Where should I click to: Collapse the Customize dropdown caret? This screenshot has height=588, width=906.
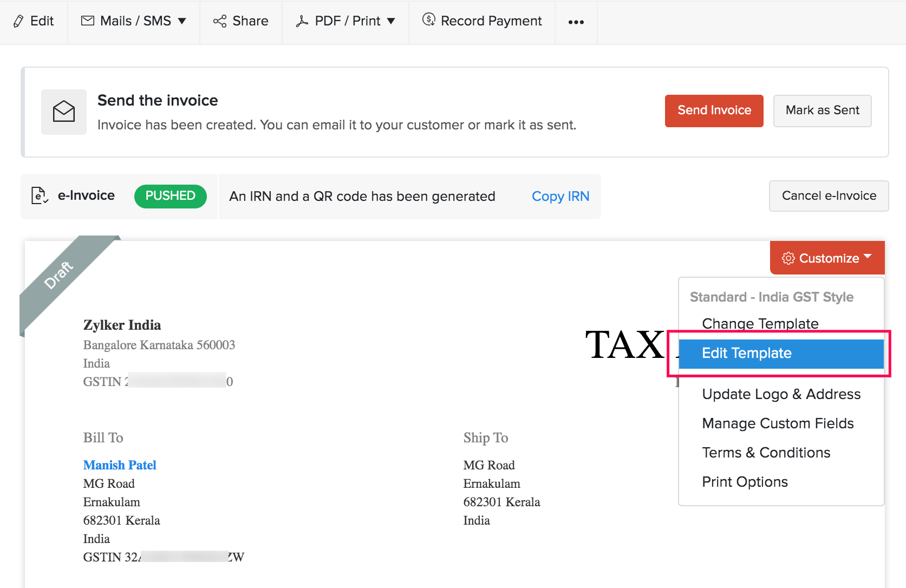868,257
